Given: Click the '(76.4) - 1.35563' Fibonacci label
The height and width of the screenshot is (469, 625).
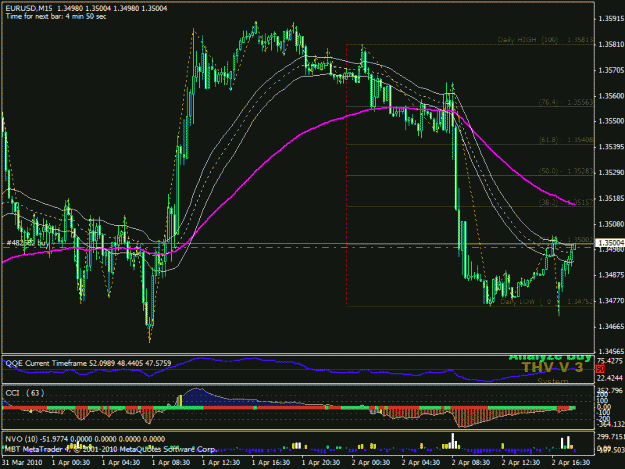Looking at the screenshot, I should 566,102.
